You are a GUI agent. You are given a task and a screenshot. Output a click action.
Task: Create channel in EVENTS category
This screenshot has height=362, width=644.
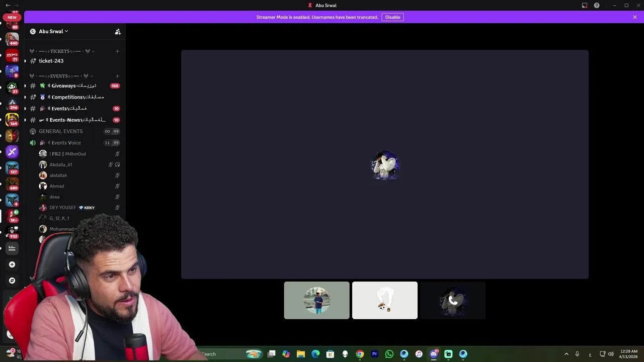coord(117,76)
